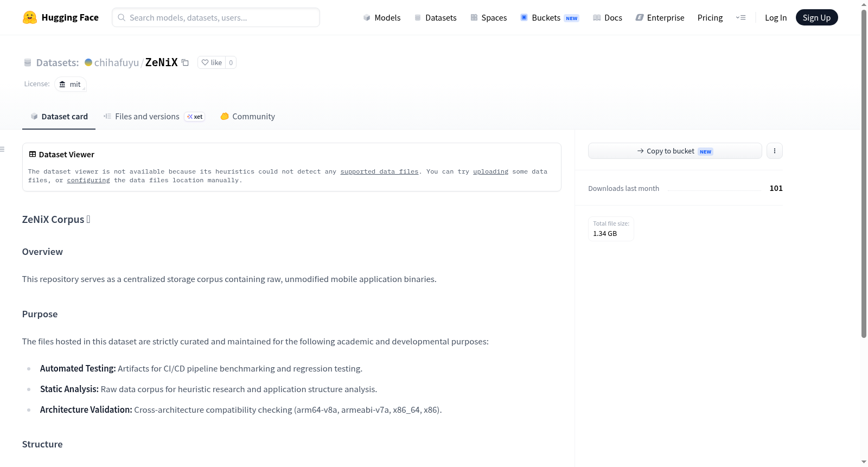This screenshot has height=467, width=868.
Task: Click the Datasets breadcrumb label
Action: (x=58, y=62)
